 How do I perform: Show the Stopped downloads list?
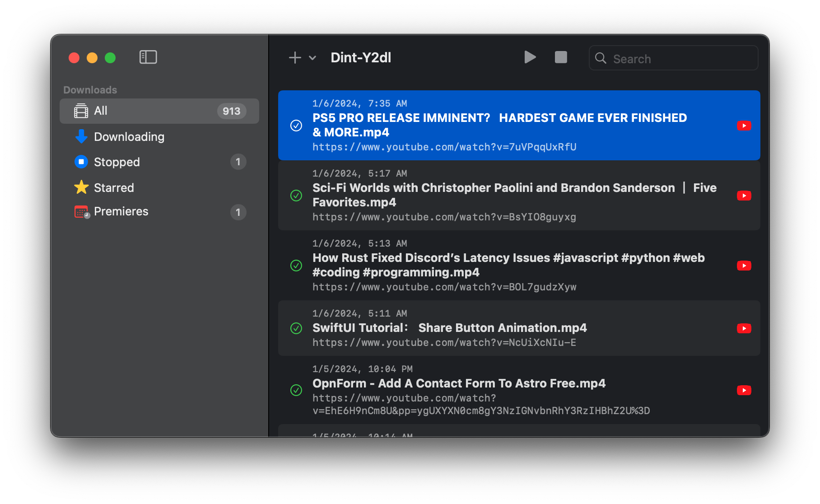pyautogui.click(x=159, y=162)
